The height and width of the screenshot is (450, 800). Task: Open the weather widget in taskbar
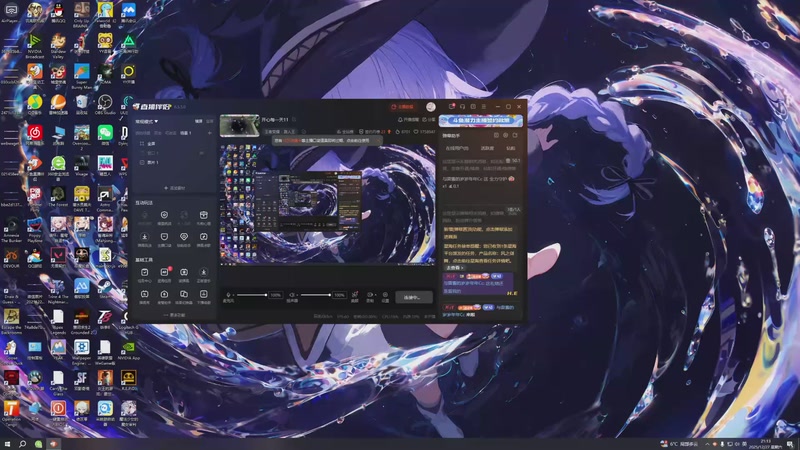679,444
